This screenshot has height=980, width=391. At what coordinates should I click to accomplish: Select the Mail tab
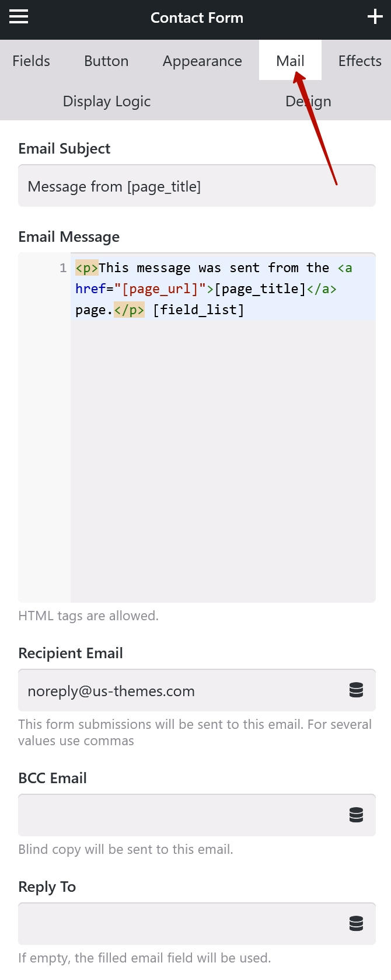pyautogui.click(x=290, y=60)
